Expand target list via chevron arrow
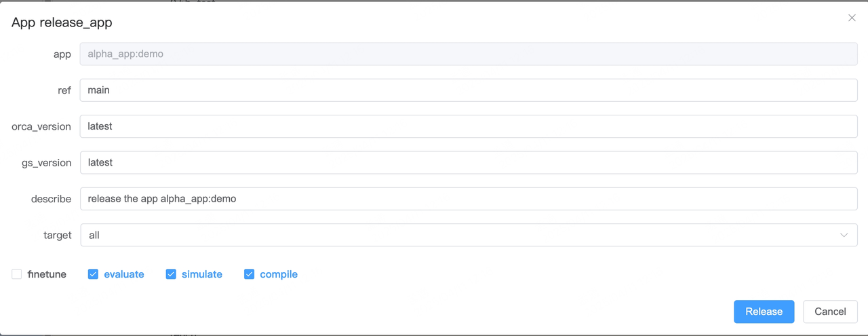The image size is (868, 336). pyautogui.click(x=844, y=236)
